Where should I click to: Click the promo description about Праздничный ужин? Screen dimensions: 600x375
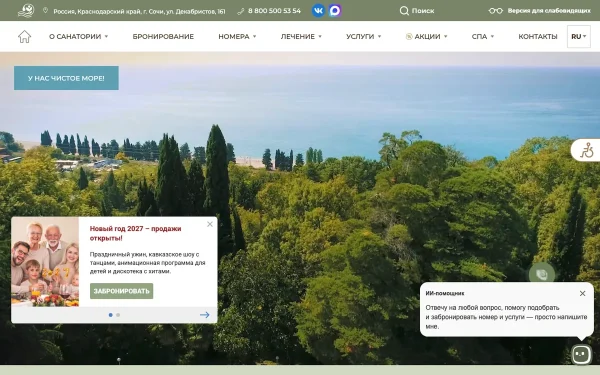[147, 263]
